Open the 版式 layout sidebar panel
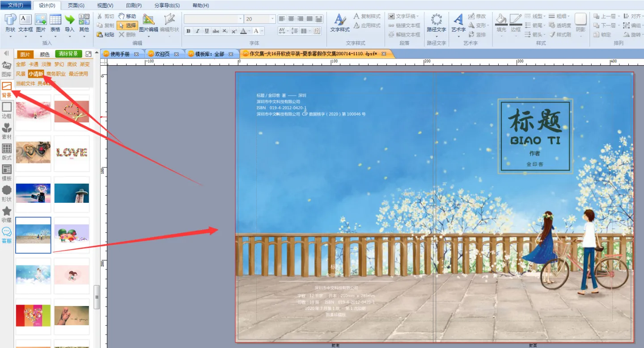This screenshot has width=644, height=348. (x=7, y=152)
